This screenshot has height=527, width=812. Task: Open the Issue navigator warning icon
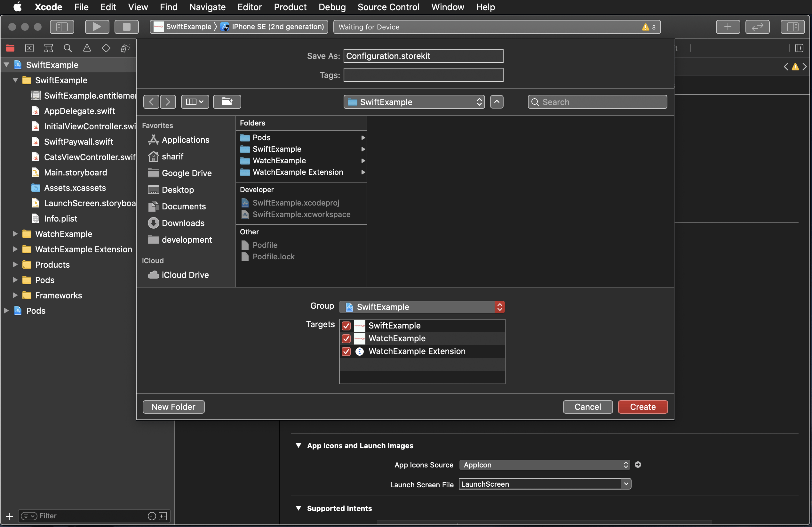pyautogui.click(x=87, y=48)
